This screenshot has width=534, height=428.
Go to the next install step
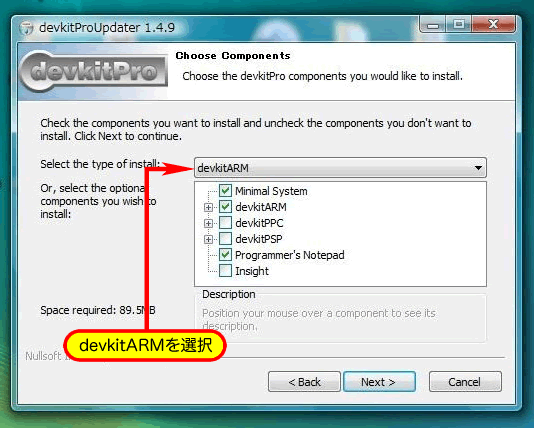(379, 382)
